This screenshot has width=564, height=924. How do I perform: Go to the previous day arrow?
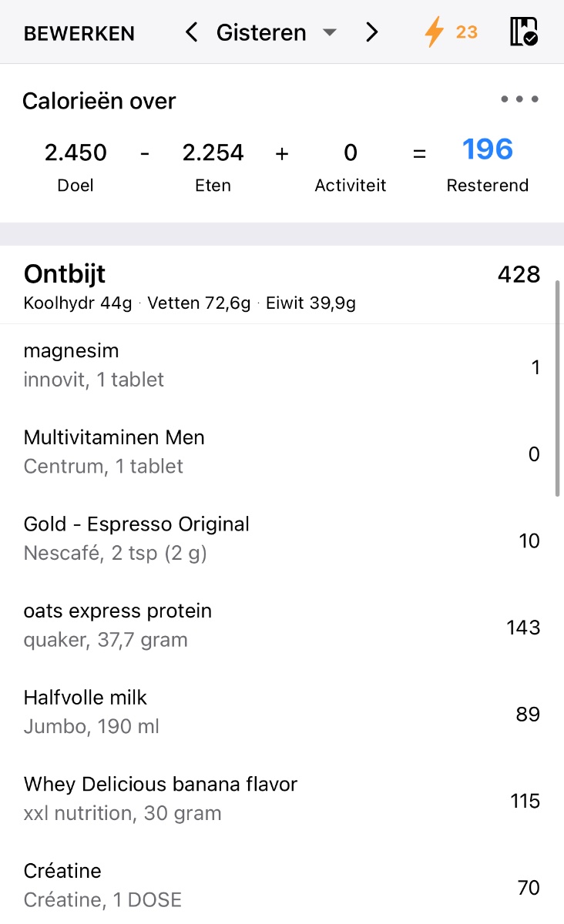(x=192, y=32)
